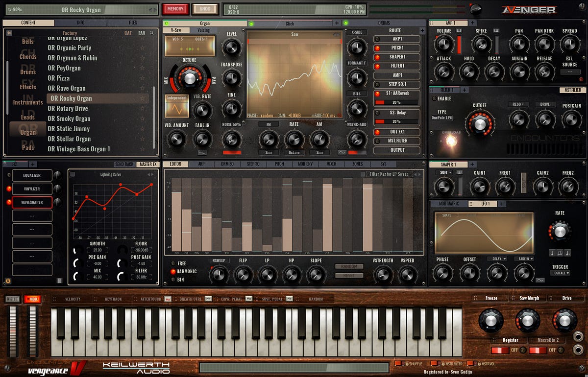588x377 pixels.
Task: Click the plus icon to add an oscillator
Action: click(x=336, y=23)
